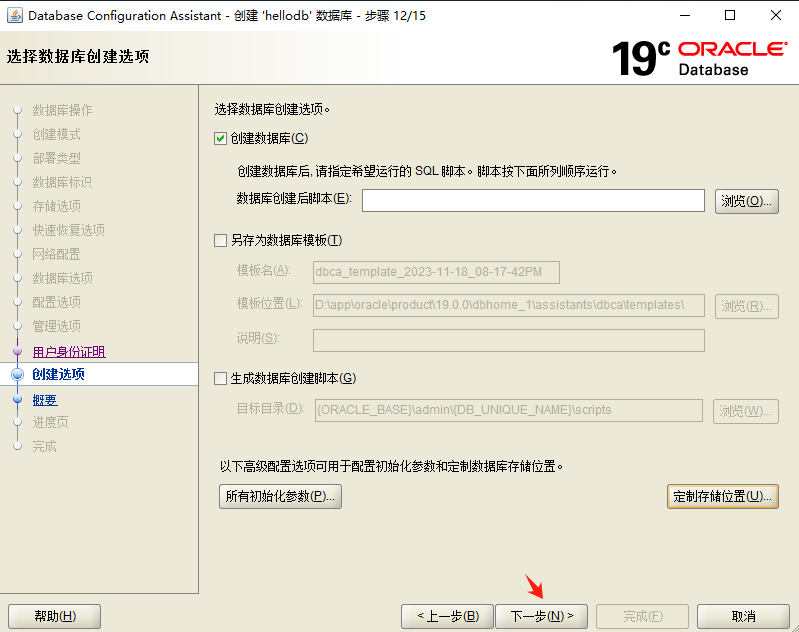Image resolution: width=799 pixels, height=632 pixels.
Task: Click 浏览(W)... button for target directory
Action: (745, 411)
